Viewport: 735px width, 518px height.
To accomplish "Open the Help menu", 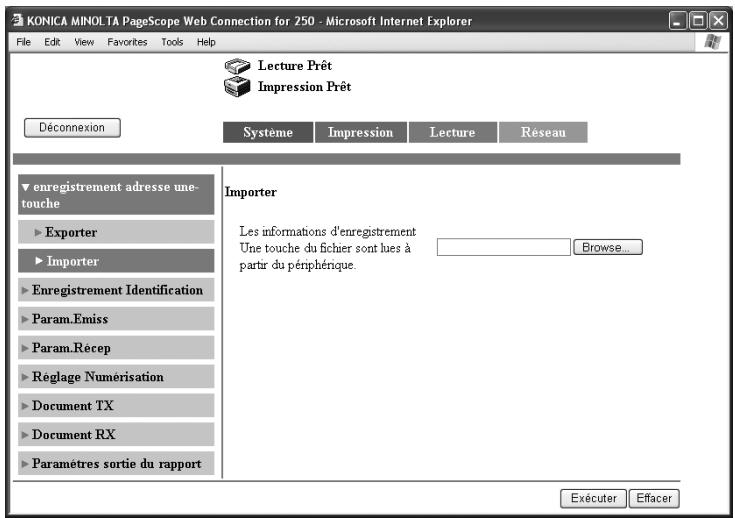I will click(206, 42).
